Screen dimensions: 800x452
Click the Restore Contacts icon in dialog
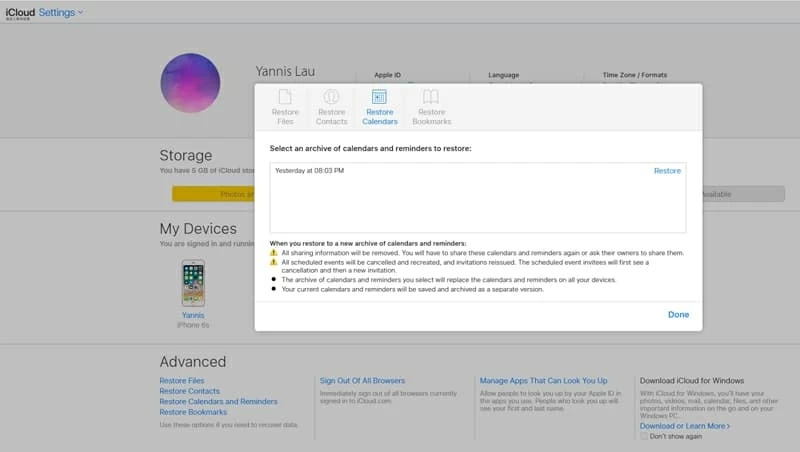[331, 97]
